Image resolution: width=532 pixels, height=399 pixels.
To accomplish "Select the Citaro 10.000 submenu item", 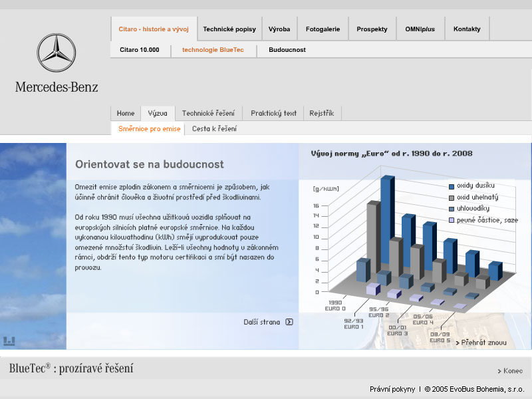I will point(139,50).
